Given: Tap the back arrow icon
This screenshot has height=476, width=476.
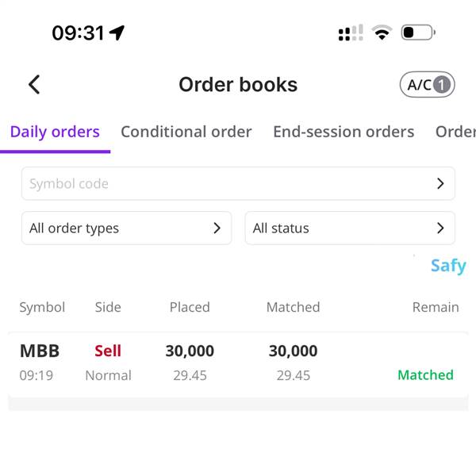Looking at the screenshot, I should tap(34, 84).
